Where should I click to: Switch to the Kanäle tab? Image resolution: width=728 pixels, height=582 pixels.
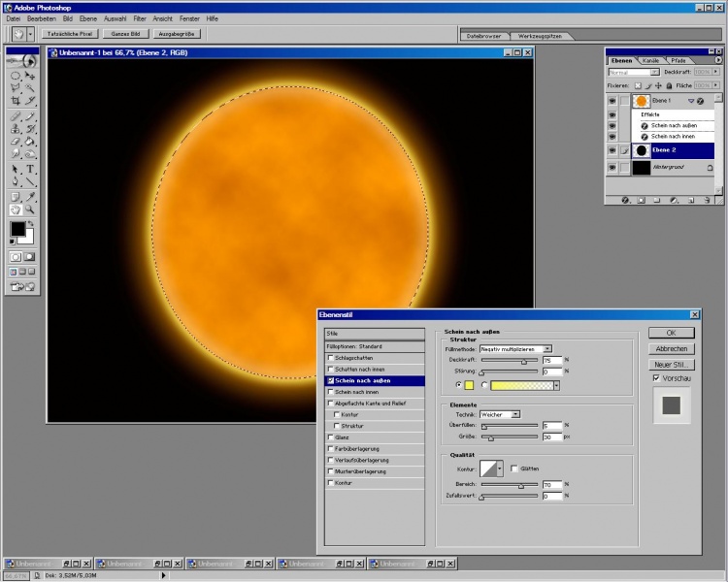(x=650, y=60)
